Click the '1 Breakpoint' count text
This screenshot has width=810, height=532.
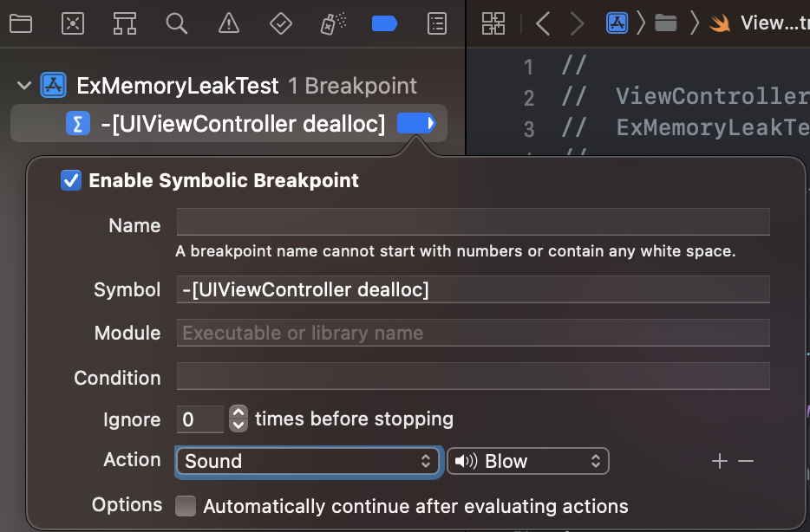pos(353,86)
